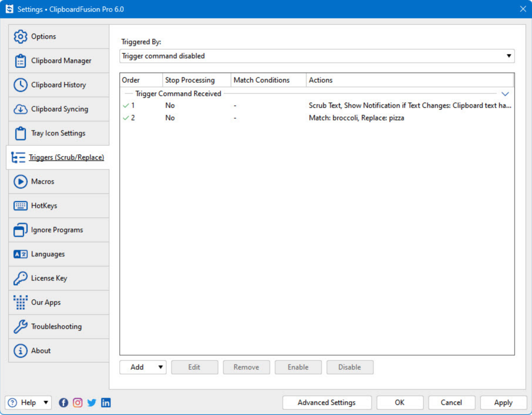The image size is (532, 415).
Task: Click the Apply button
Action: click(503, 402)
